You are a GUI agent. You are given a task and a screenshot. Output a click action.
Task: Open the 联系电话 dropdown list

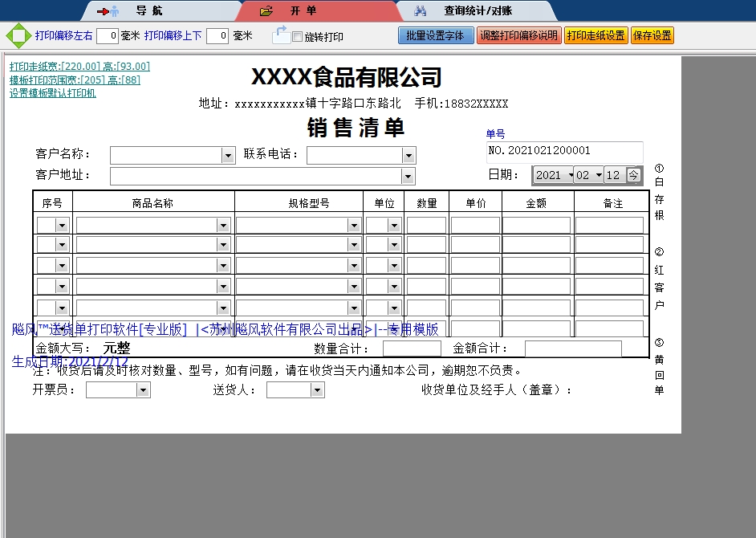pos(408,155)
